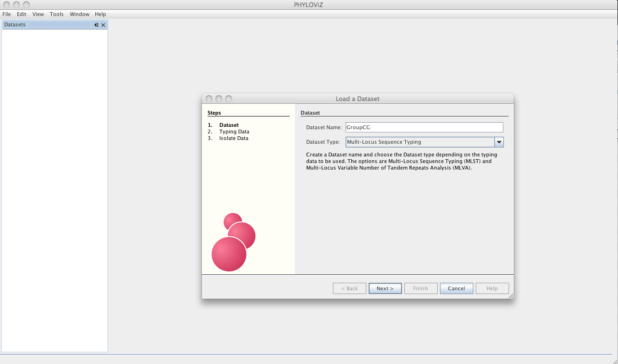The height and width of the screenshot is (364, 618).
Task: Click the Dataset Name input field
Action: [424, 127]
